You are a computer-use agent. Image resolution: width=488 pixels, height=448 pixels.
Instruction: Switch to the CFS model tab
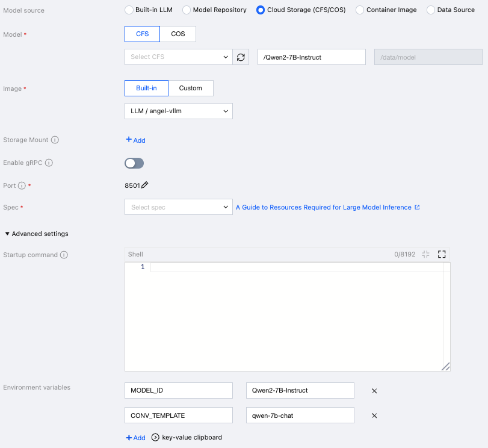pos(142,34)
